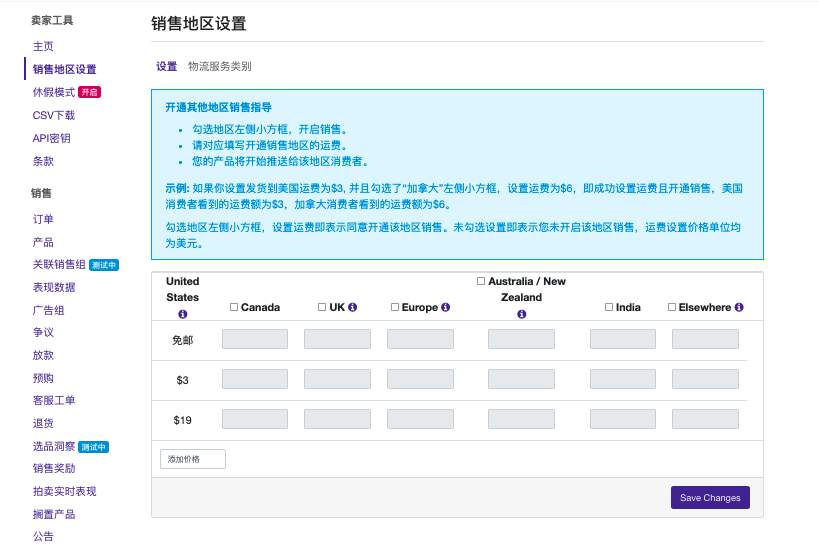
Task: Check the Europe region checkbox
Action: point(395,307)
